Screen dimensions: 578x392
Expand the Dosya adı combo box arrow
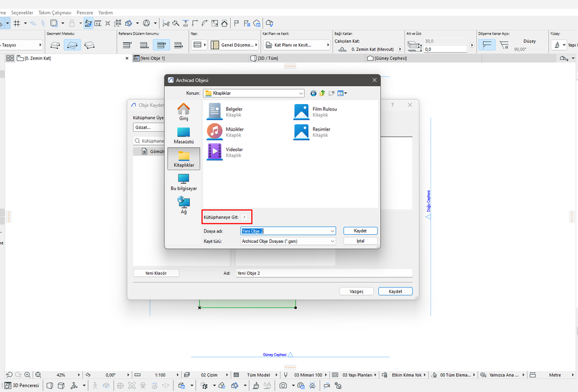pos(332,231)
